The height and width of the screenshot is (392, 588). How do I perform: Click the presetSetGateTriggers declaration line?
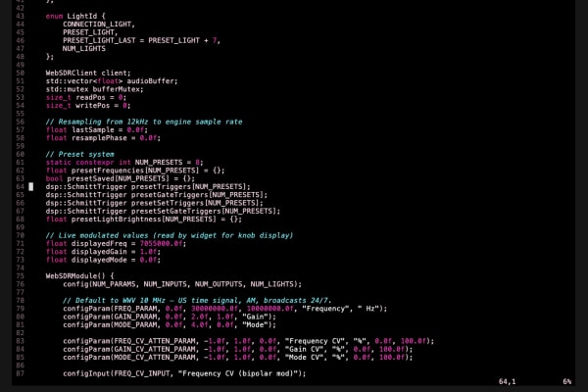tap(163, 212)
